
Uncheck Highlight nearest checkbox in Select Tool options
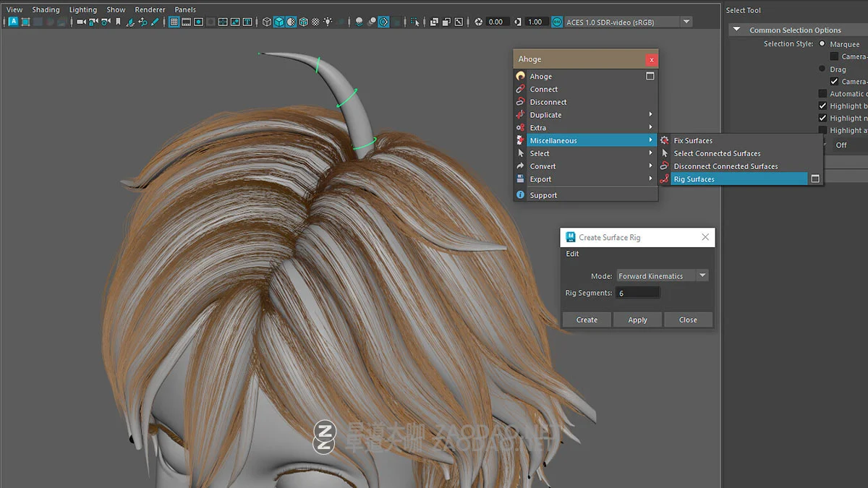tap(822, 118)
